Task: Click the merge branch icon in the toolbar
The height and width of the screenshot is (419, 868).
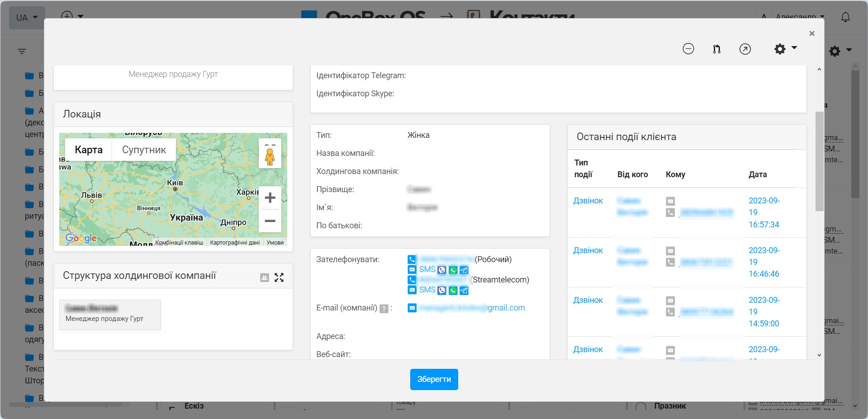Action: (716, 49)
